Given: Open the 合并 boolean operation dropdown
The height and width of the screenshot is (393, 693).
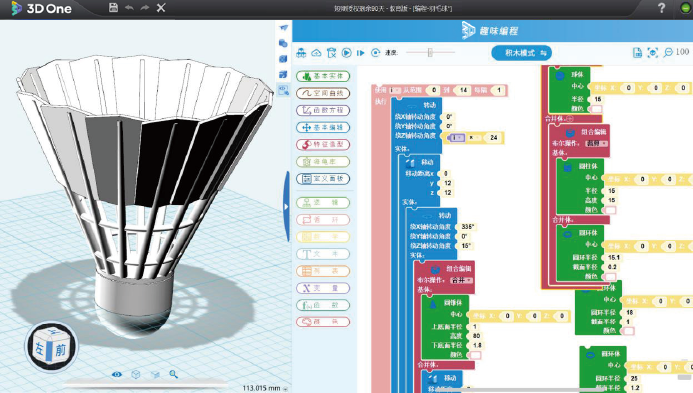Looking at the screenshot, I should 461,280.
